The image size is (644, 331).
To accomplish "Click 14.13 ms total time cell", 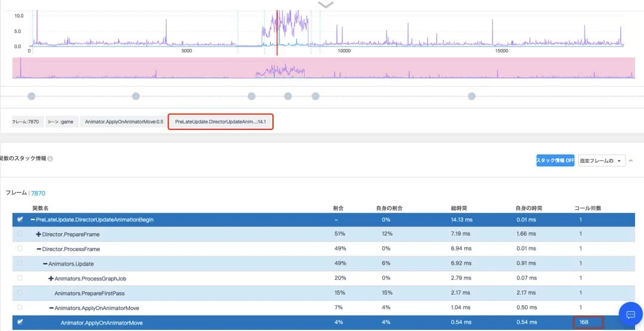I will pos(462,219).
